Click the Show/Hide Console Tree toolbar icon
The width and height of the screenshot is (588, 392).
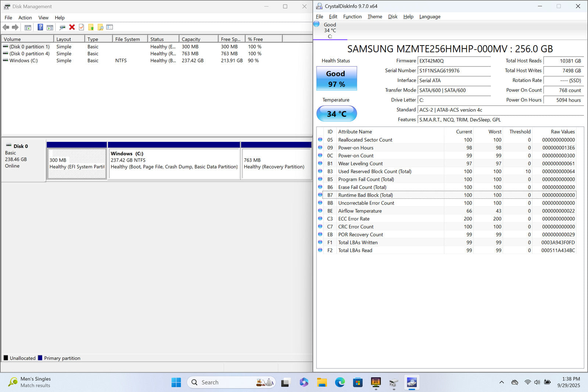tap(28, 27)
